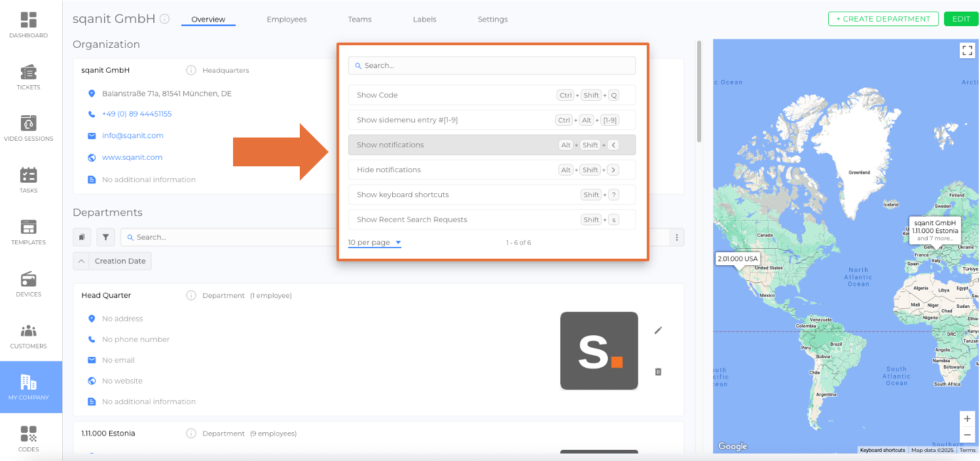Click the green Edit button
The image size is (980, 461).
tap(960, 19)
